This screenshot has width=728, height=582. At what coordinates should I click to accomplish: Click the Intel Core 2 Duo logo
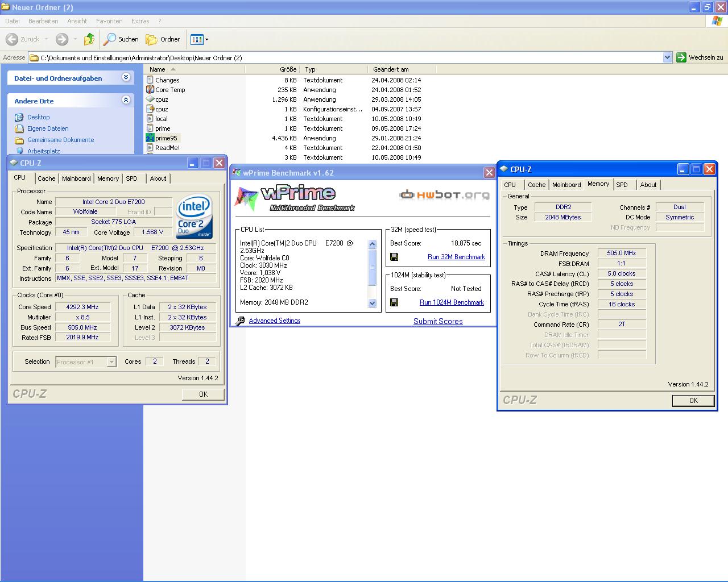click(195, 217)
